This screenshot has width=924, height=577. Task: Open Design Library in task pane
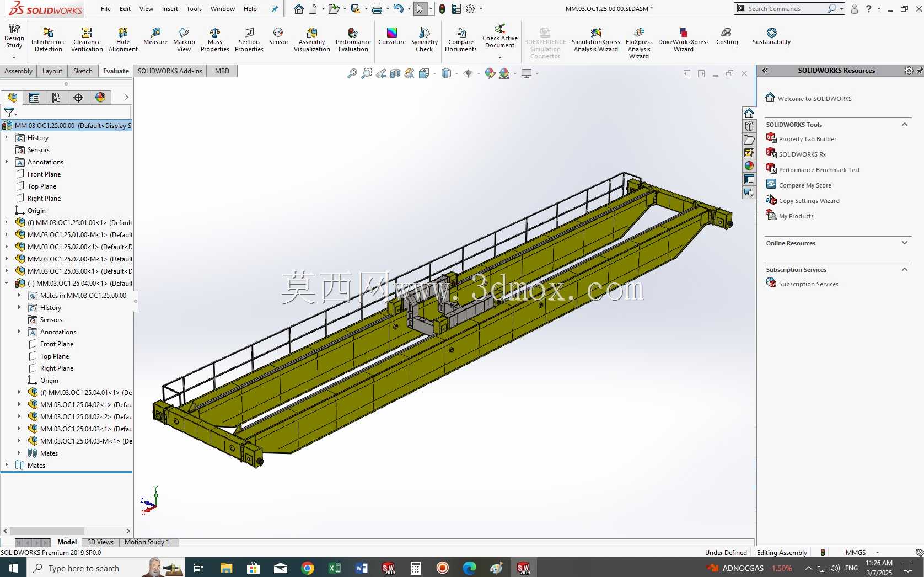coord(749,126)
